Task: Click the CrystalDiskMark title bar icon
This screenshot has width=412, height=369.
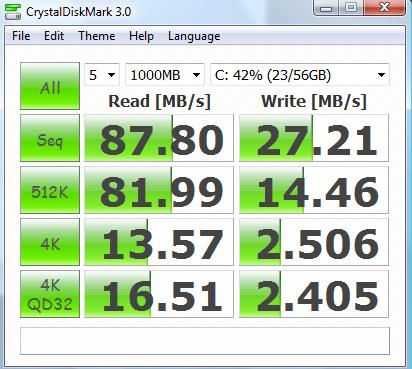Action: pos(13,12)
